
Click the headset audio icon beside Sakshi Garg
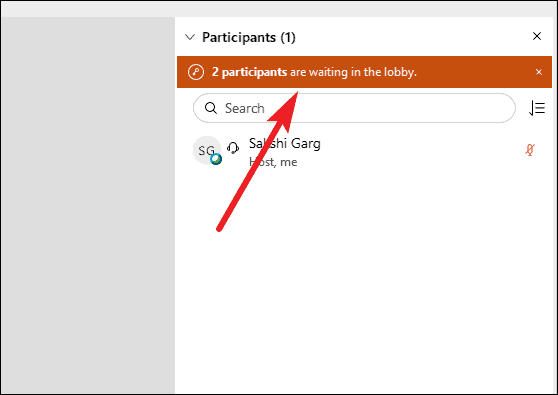pyautogui.click(x=233, y=148)
